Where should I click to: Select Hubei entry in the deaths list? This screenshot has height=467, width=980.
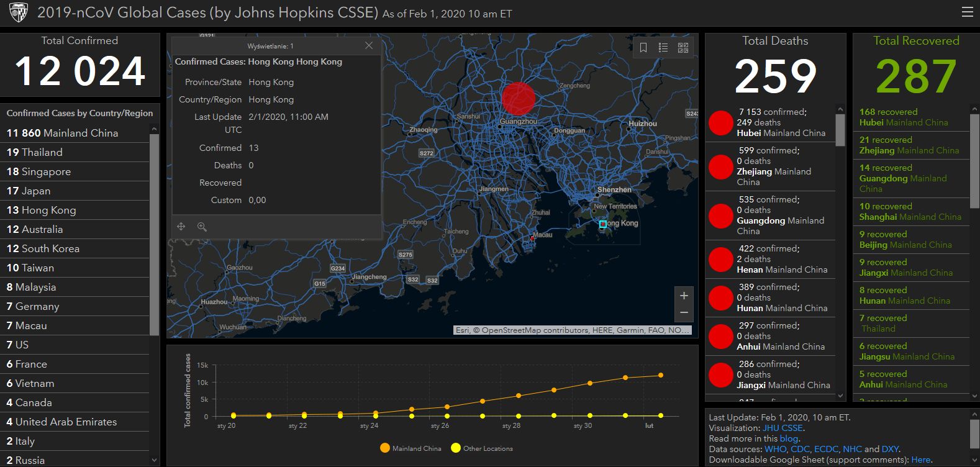(770, 122)
